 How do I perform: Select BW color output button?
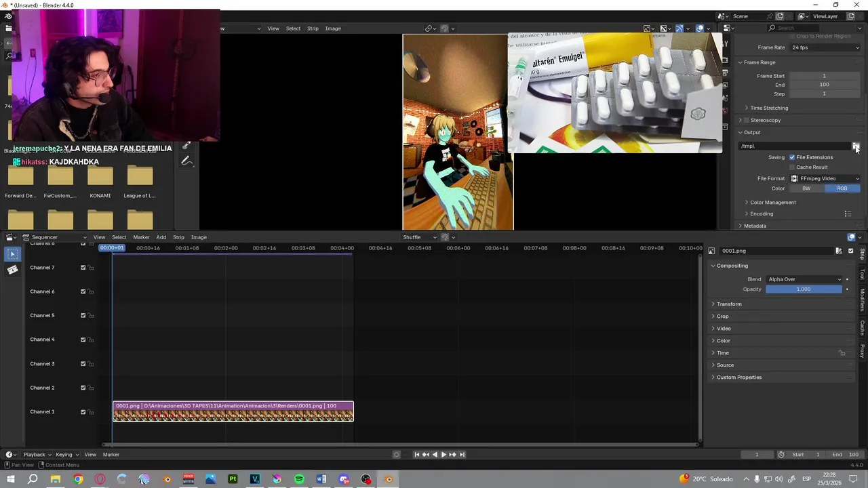click(x=806, y=188)
